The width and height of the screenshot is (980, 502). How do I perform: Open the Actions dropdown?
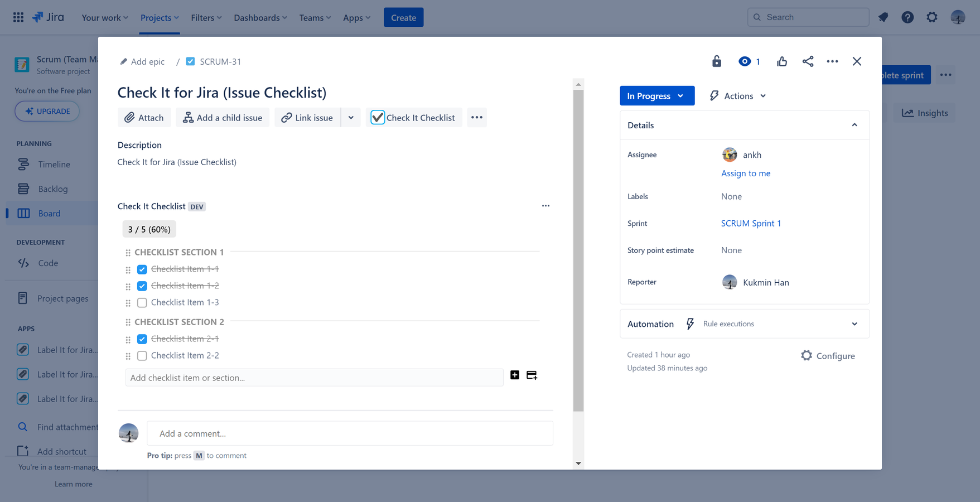pos(738,96)
